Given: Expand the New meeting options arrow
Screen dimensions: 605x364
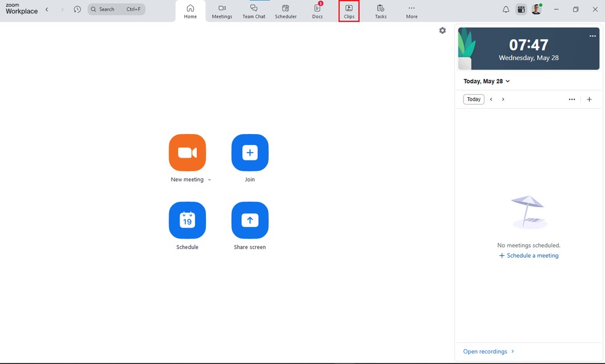Looking at the screenshot, I should (210, 180).
